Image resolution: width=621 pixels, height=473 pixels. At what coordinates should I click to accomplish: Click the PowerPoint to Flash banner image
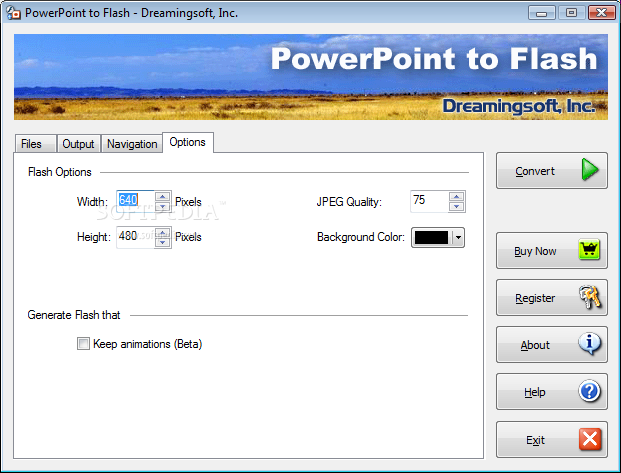coord(311,77)
